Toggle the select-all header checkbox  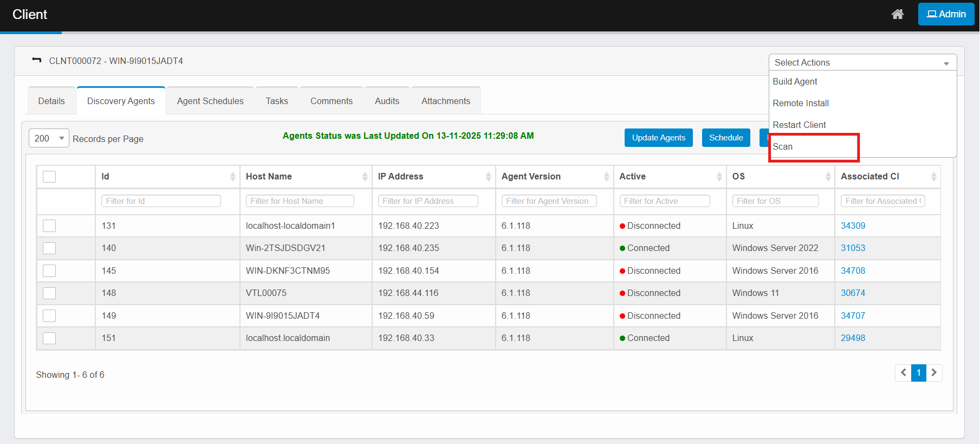[49, 177]
